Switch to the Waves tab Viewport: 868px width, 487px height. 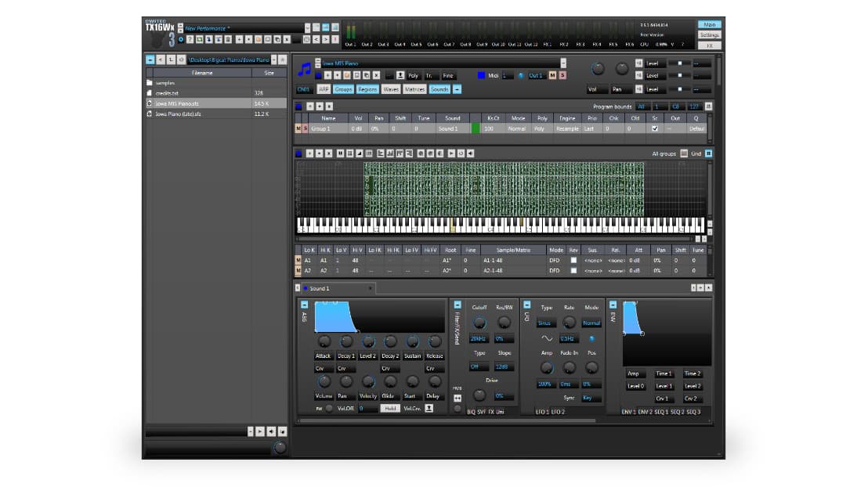click(390, 89)
